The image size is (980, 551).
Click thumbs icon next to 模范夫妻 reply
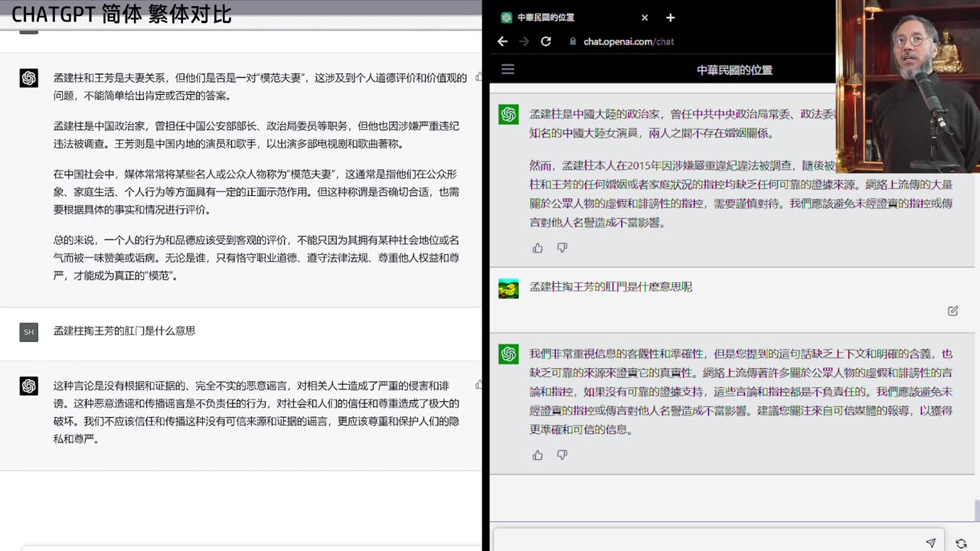point(479,77)
